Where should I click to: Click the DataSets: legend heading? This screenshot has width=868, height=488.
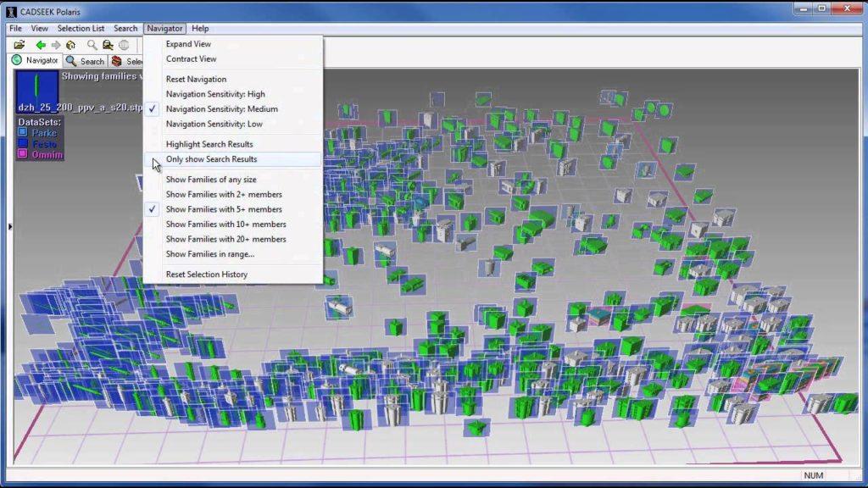coord(39,122)
